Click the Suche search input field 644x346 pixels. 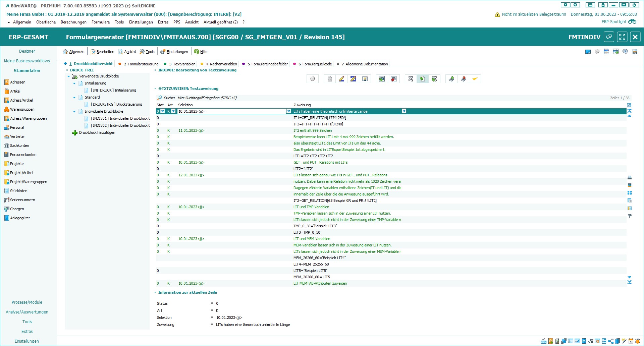[235, 98]
